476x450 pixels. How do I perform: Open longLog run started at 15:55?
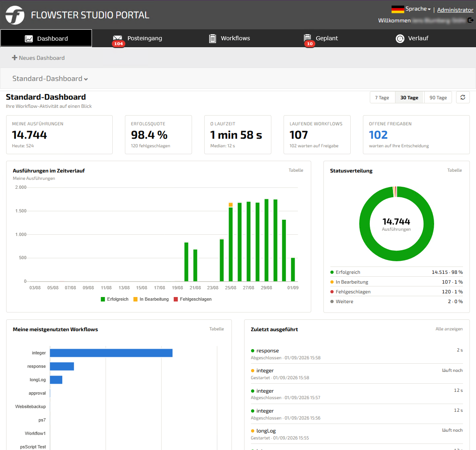coord(357,434)
